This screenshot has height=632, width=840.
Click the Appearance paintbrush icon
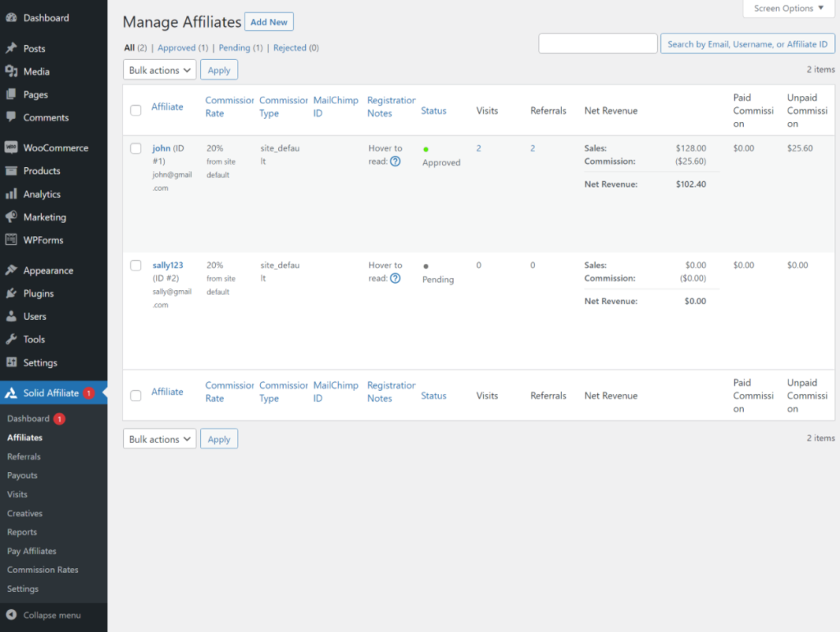(x=11, y=270)
